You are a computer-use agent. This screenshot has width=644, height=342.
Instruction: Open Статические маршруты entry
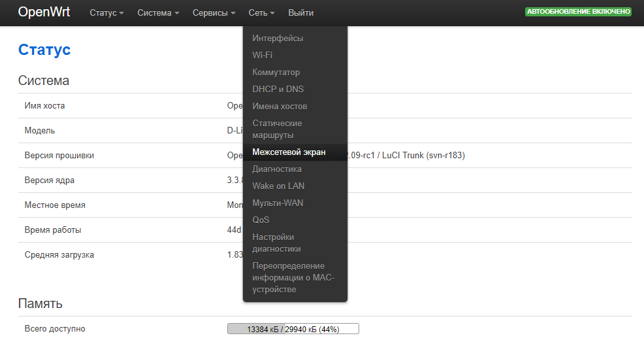pos(295,129)
